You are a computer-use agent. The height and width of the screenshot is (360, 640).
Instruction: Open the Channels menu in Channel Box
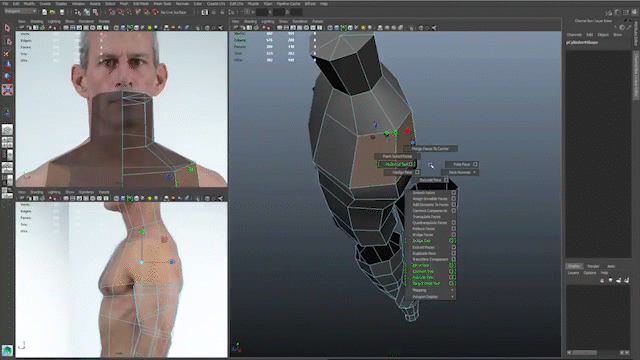(x=574, y=35)
